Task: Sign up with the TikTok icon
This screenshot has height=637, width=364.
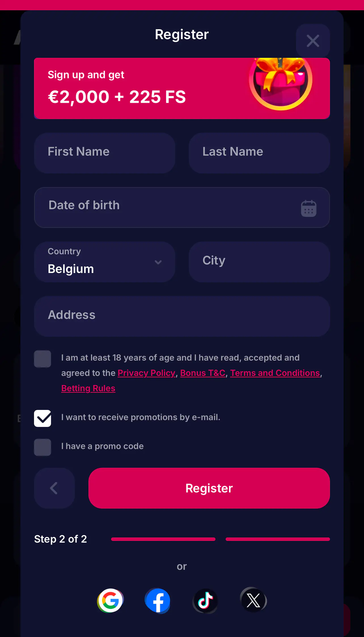Action: point(205,600)
